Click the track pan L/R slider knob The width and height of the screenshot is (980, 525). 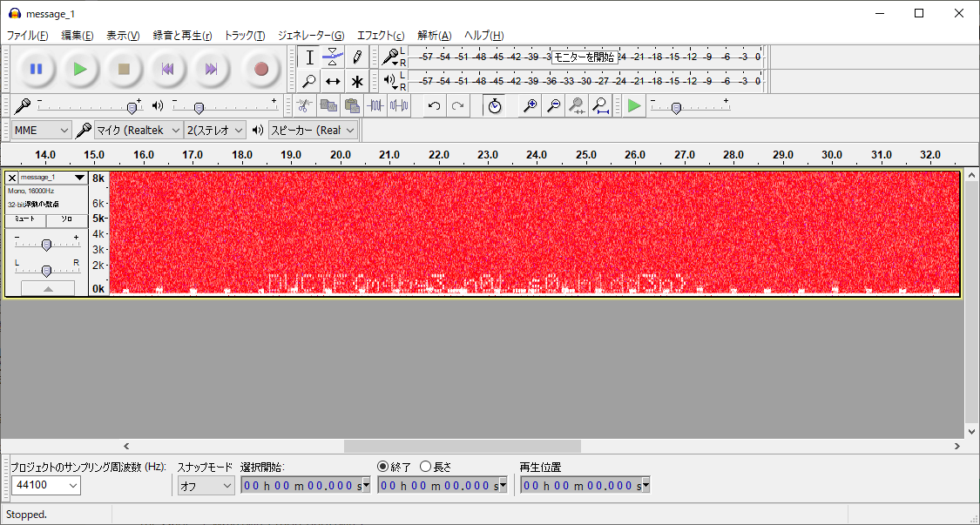point(46,271)
